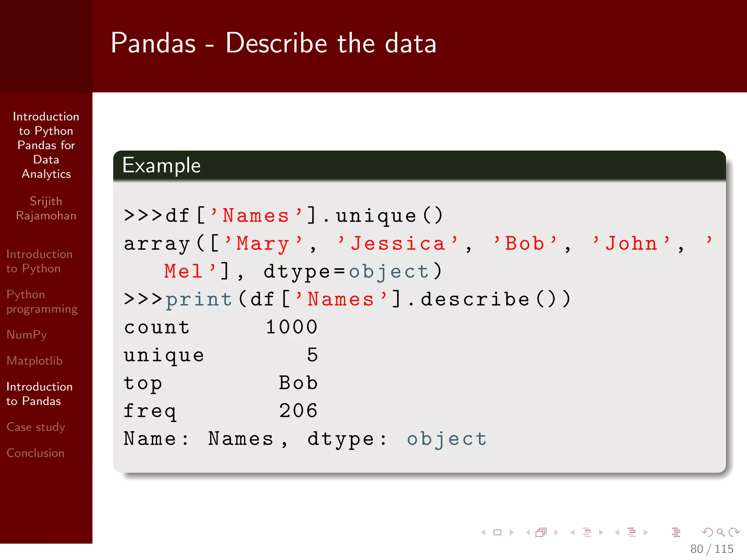Go to previous section arrow
Screen dimensions: 747x560
tap(617, 533)
